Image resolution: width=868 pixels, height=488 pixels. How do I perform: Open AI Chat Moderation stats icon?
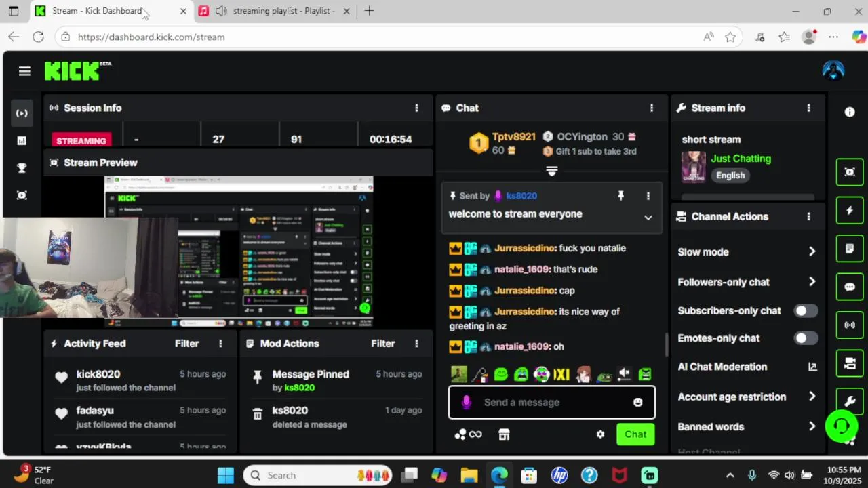pyautogui.click(x=812, y=367)
